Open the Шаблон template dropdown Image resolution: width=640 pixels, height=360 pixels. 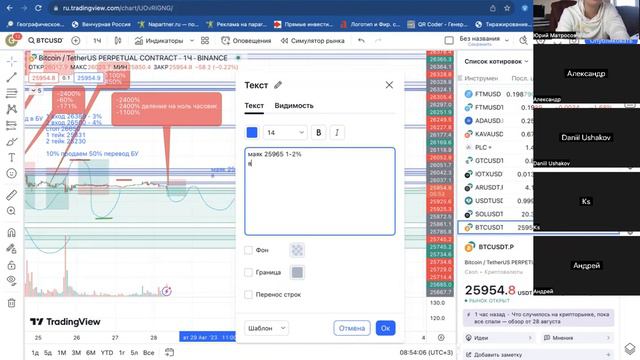pos(266,328)
